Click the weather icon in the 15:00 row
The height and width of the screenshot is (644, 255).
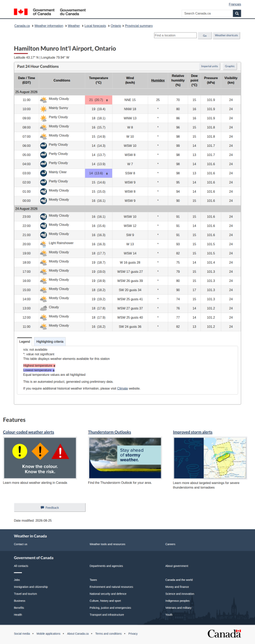43,290
